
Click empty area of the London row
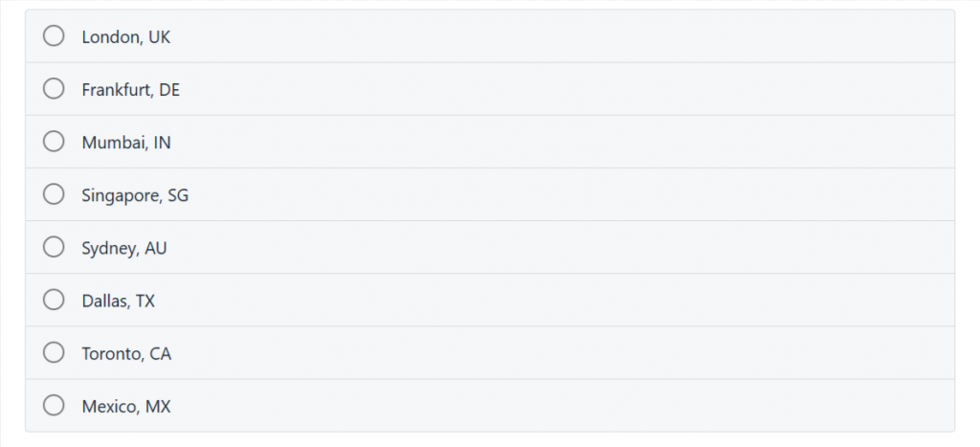pos(563,36)
